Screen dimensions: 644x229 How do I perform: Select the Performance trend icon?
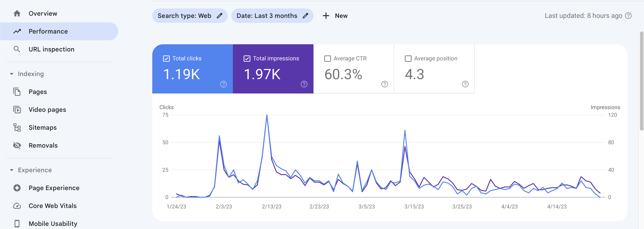point(17,31)
